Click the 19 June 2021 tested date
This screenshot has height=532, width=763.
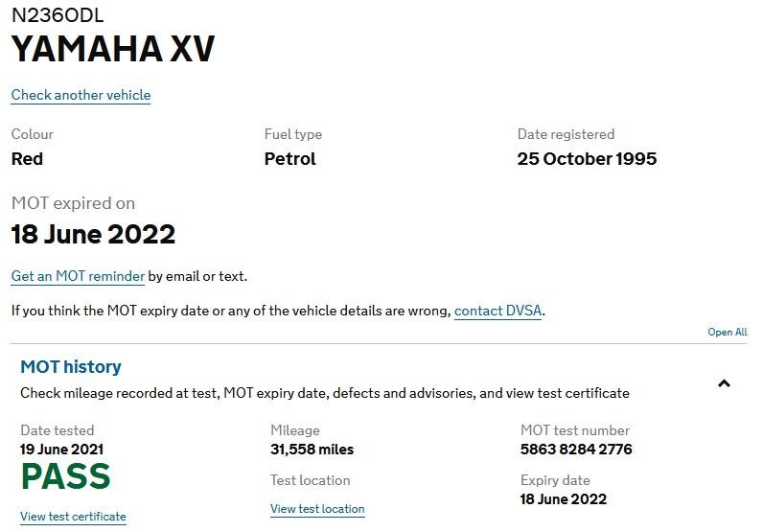[x=61, y=450]
